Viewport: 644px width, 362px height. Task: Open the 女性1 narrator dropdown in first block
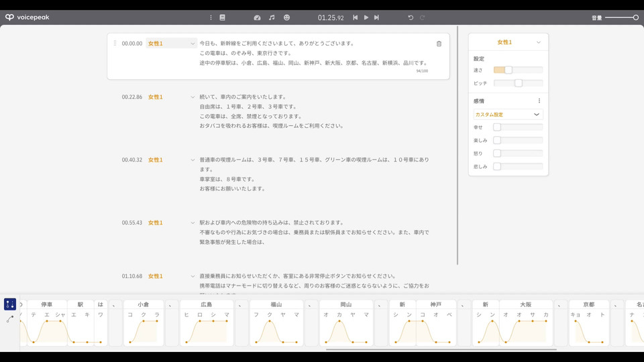coord(171,44)
